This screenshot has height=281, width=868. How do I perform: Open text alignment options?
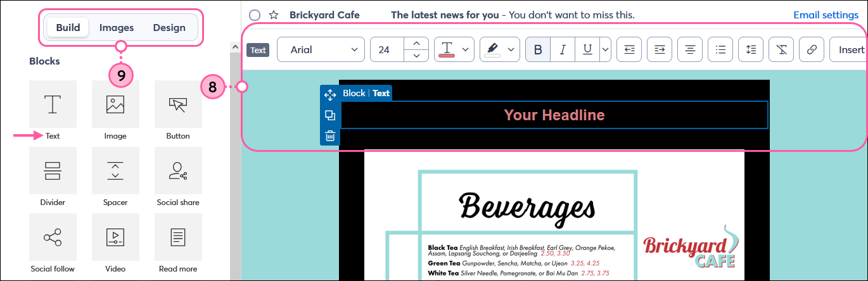coord(690,49)
